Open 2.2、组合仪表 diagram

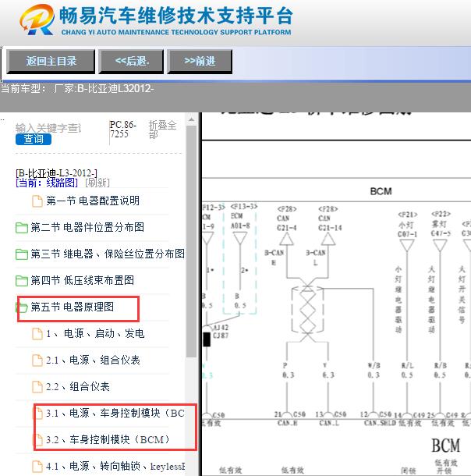point(78,386)
